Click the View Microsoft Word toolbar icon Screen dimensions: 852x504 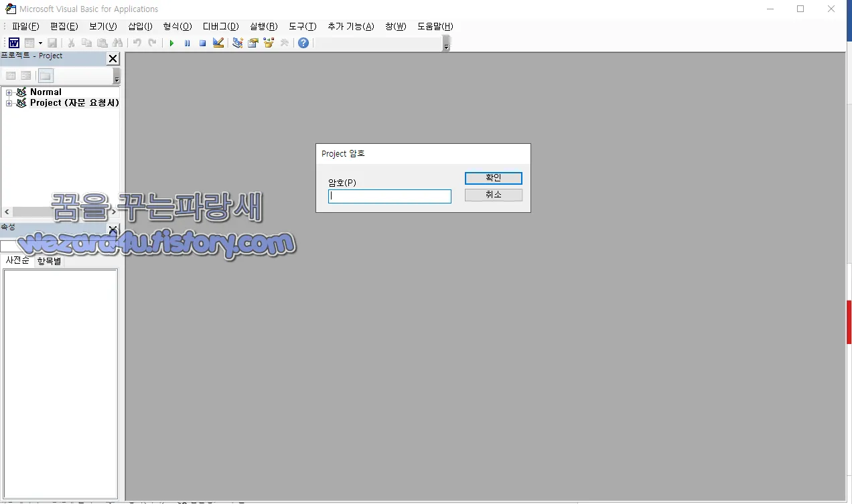pos(13,43)
